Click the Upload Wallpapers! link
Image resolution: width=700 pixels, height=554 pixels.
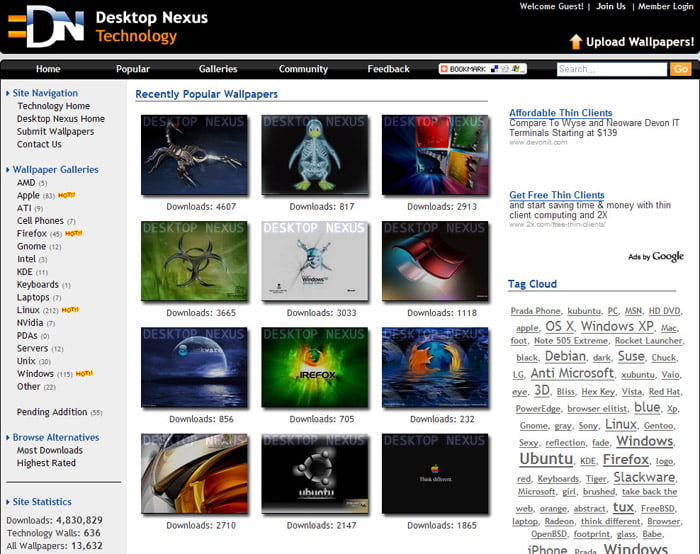[640, 42]
